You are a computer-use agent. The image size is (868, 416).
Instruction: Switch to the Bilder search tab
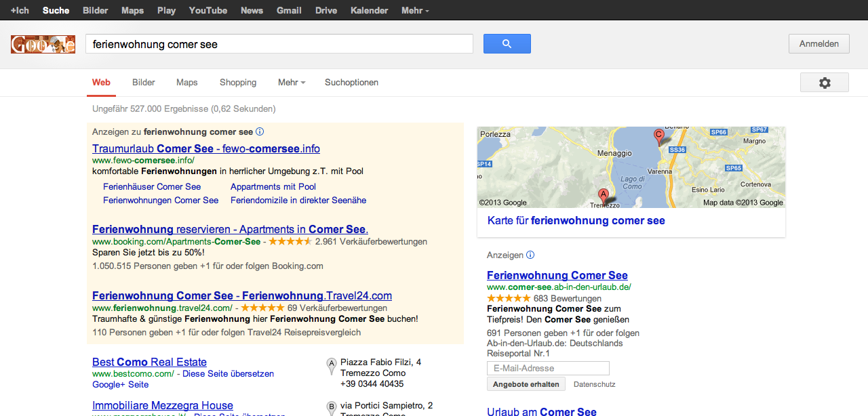click(144, 83)
